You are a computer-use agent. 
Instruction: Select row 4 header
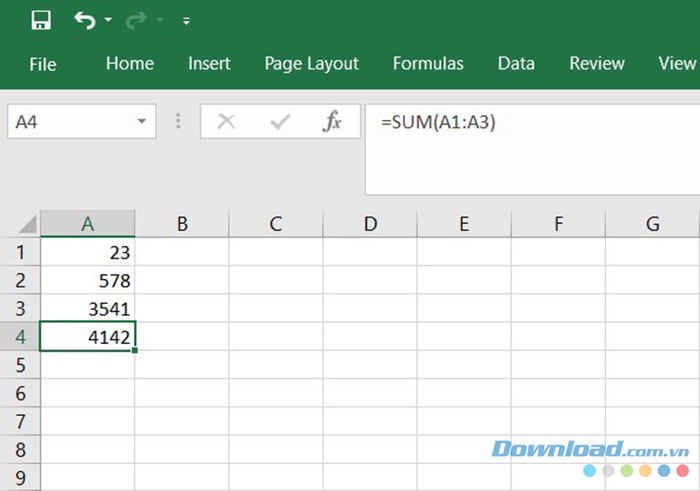20,338
